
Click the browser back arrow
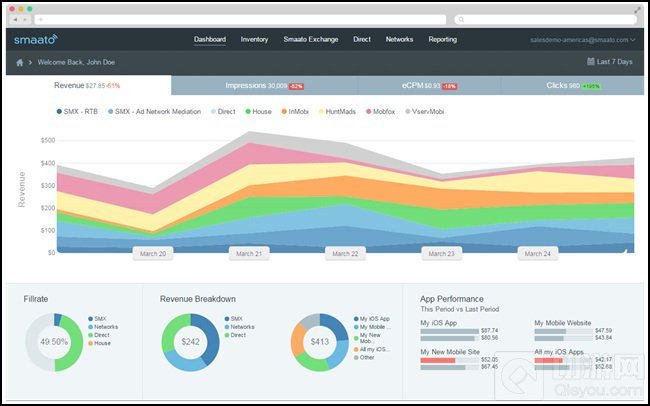click(16, 19)
